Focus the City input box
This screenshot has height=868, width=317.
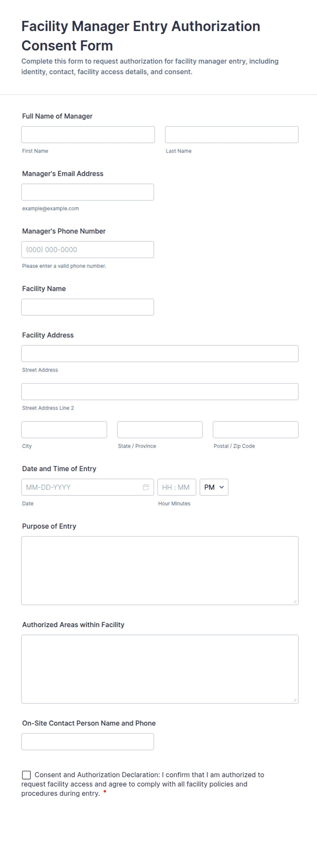(x=64, y=430)
